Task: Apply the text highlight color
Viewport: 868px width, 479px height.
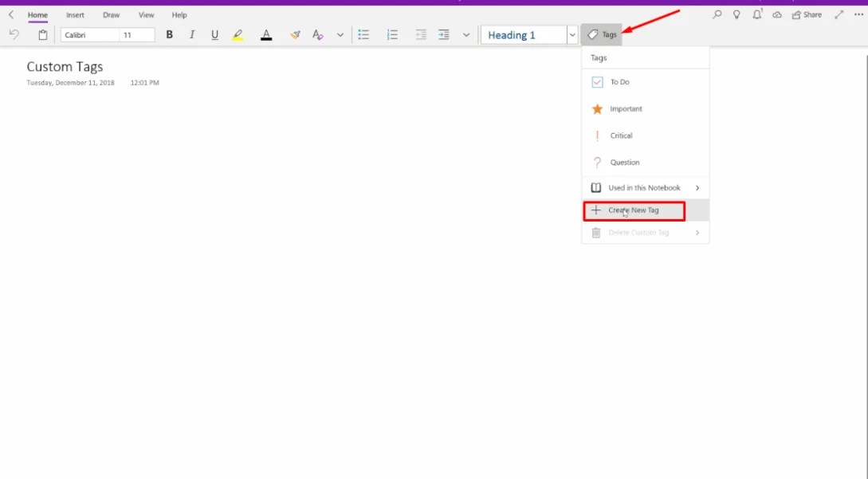Action: coord(238,34)
